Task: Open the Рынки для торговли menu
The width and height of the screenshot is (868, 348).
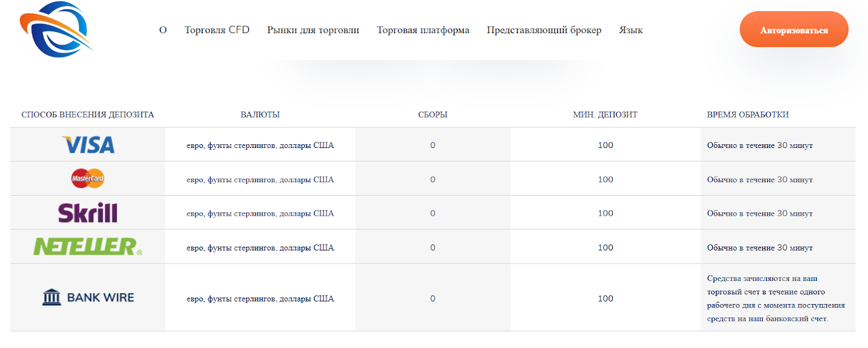Action: (313, 30)
